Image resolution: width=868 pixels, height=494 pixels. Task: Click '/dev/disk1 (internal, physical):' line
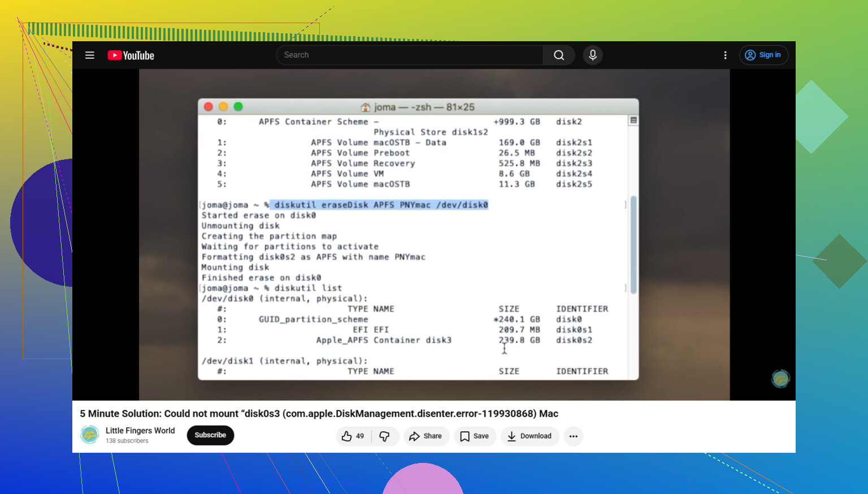coord(285,361)
